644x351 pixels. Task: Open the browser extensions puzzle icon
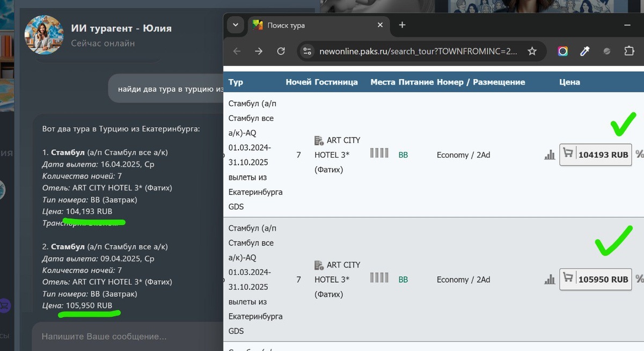tap(629, 51)
